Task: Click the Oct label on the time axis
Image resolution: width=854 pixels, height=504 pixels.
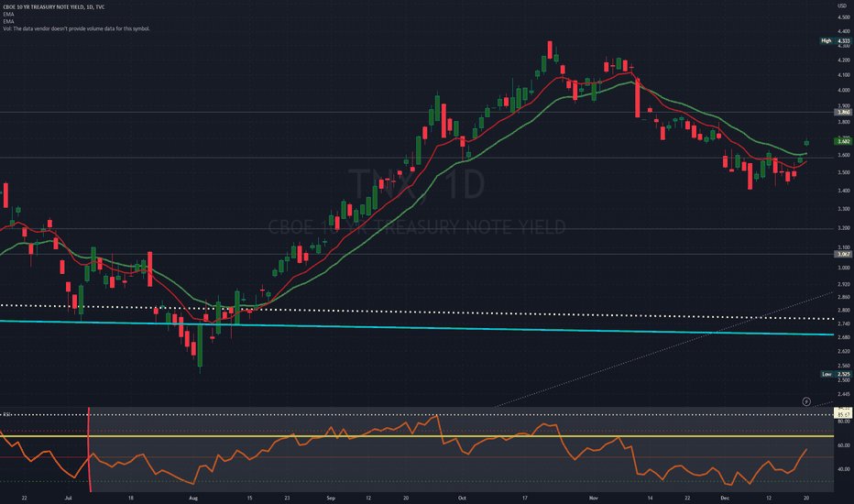Action: point(462,498)
